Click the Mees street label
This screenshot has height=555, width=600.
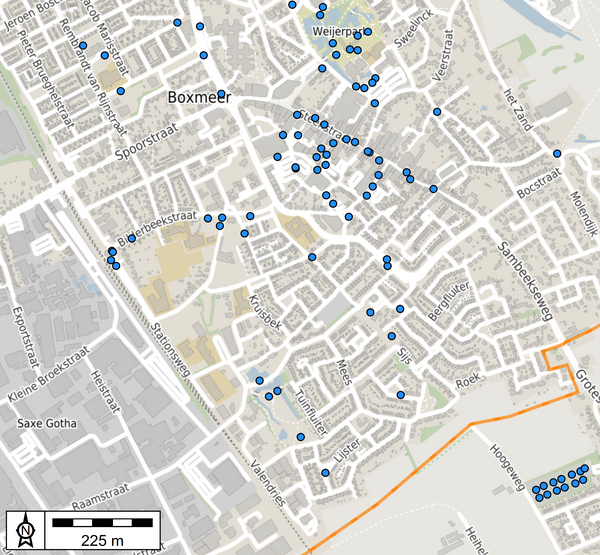344,372
